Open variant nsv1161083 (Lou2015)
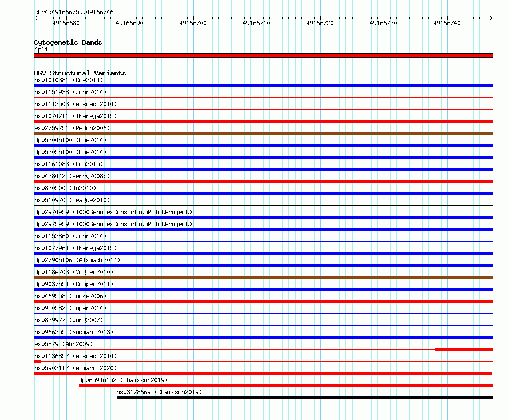The height and width of the screenshot is (420, 509). [69, 164]
